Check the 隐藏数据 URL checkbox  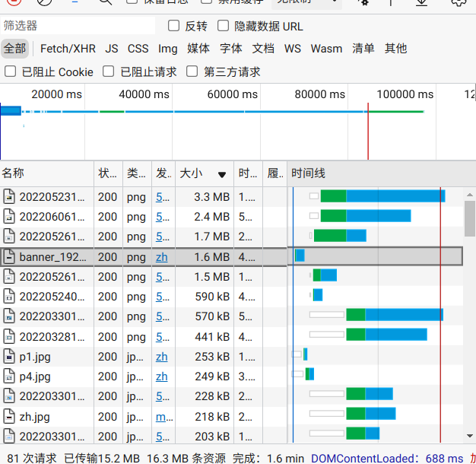coord(223,26)
